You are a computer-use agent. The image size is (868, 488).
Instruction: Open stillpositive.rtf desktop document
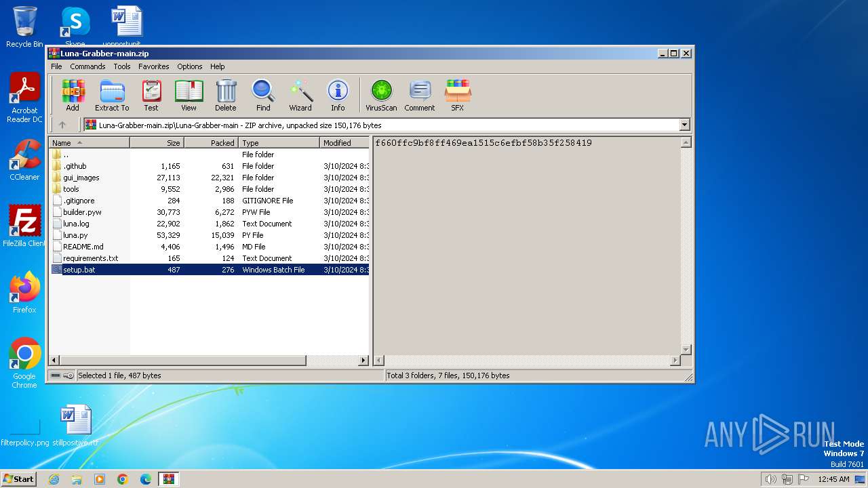coord(75,426)
